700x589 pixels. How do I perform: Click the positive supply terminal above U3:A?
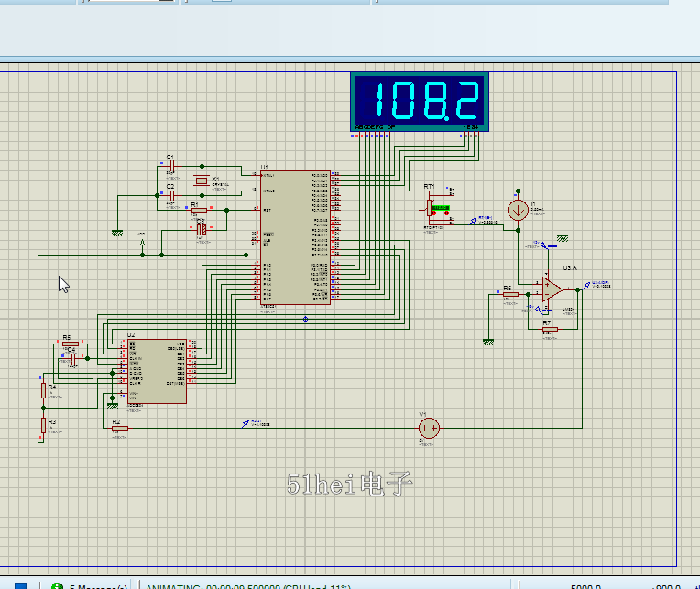(x=543, y=245)
